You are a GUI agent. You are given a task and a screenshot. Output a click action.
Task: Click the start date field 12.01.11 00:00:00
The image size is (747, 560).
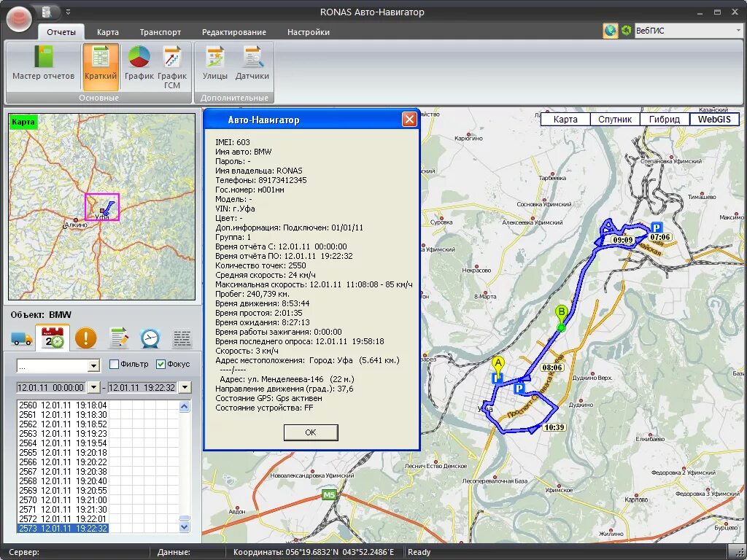coord(51,388)
